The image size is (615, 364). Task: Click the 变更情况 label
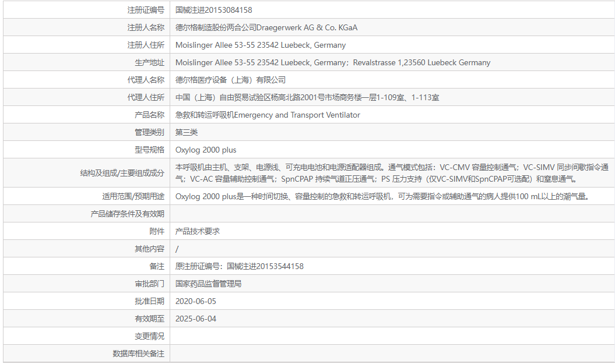(x=149, y=336)
